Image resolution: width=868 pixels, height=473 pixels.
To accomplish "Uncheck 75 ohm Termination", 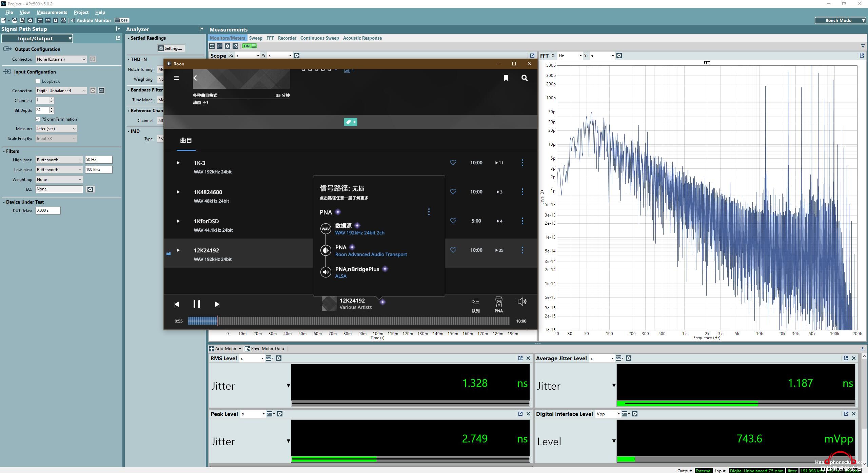I will click(38, 119).
